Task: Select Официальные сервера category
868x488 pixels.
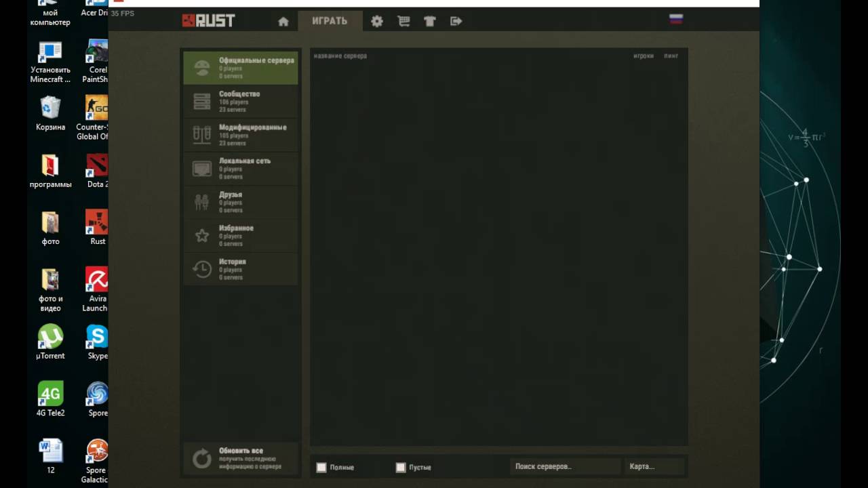Action: (241, 68)
